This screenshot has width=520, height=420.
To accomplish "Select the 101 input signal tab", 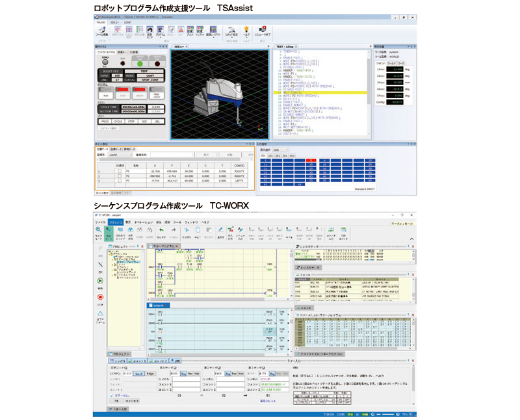I will [x=270, y=155].
